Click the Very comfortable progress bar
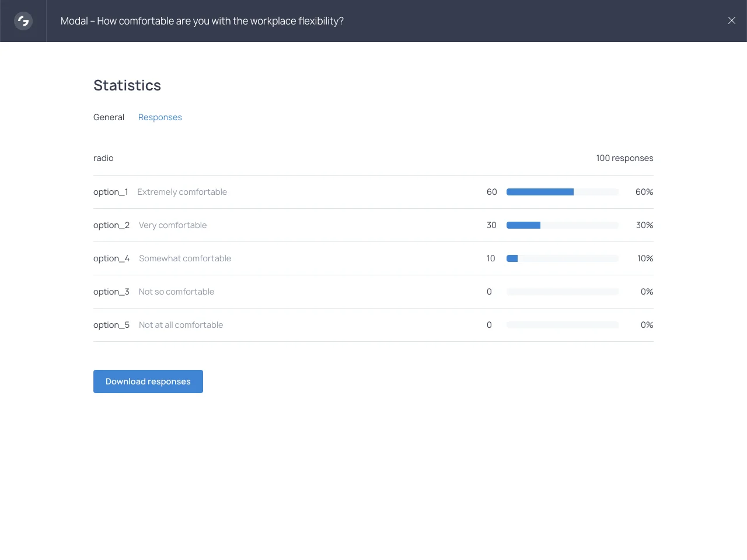 563,225
